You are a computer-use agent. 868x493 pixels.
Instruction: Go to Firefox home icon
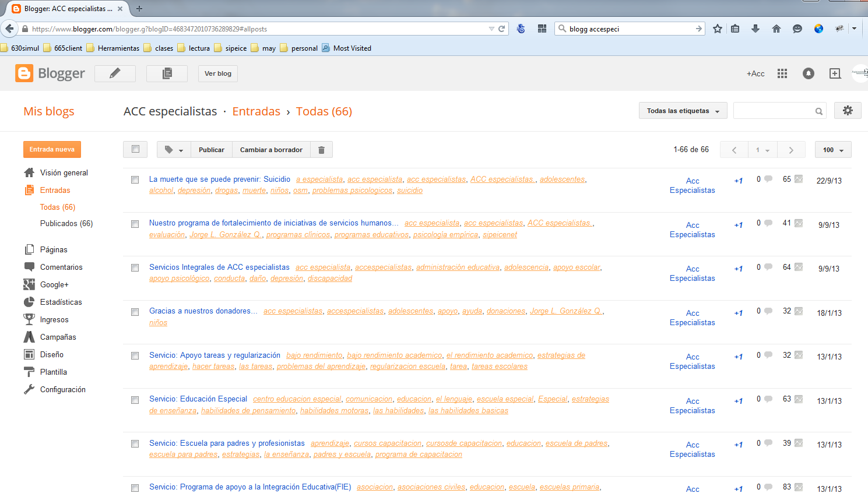tap(776, 29)
